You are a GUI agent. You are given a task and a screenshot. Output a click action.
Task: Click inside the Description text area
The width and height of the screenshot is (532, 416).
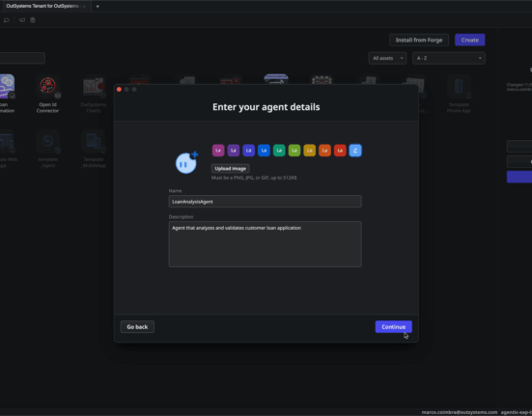(x=265, y=244)
